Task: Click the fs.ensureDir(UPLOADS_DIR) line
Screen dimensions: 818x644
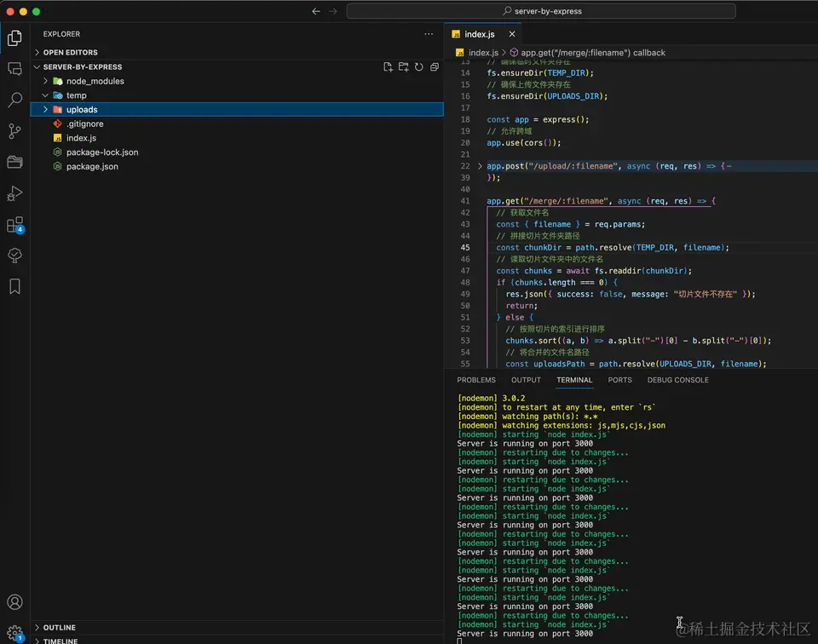Action: coord(547,96)
